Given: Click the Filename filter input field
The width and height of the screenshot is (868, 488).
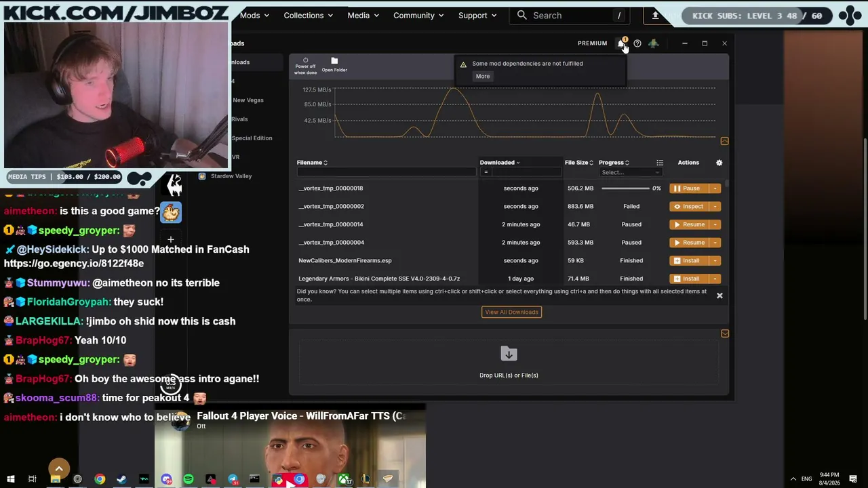Looking at the screenshot, I should (387, 172).
